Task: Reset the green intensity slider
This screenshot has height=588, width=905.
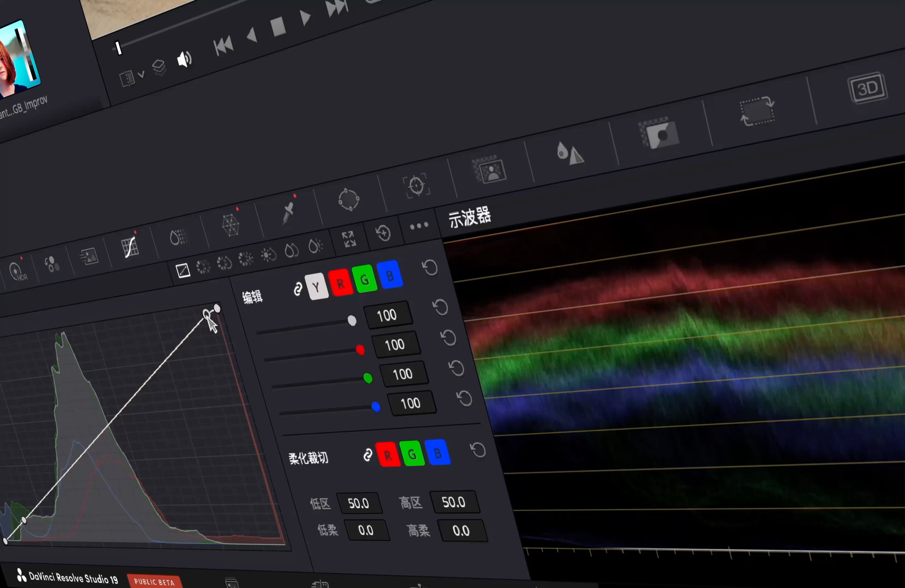Action: click(456, 368)
